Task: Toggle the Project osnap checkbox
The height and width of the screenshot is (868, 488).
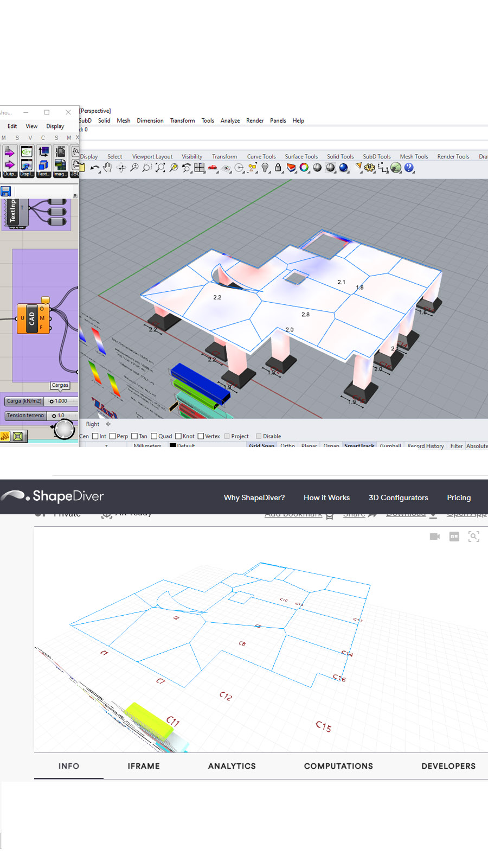Action: 227,436
